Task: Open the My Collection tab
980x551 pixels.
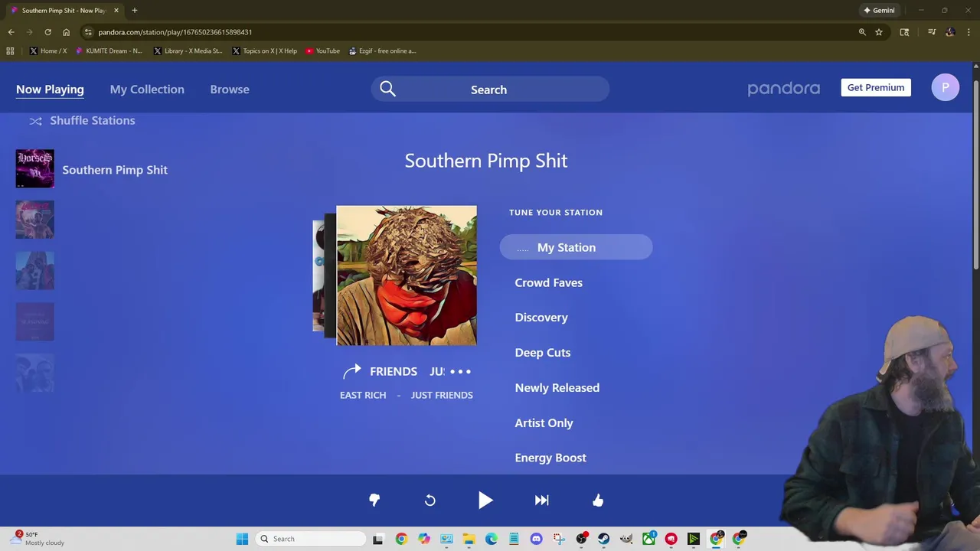Action: [x=147, y=90]
